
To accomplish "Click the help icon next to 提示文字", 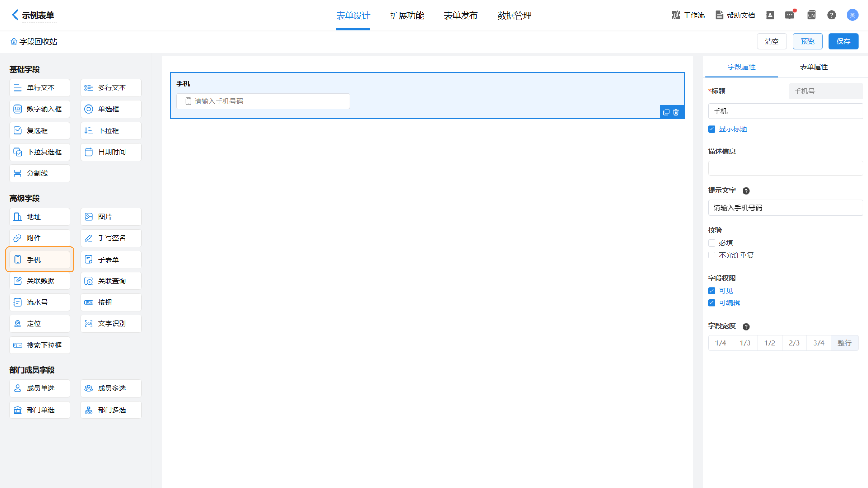I will 746,191.
